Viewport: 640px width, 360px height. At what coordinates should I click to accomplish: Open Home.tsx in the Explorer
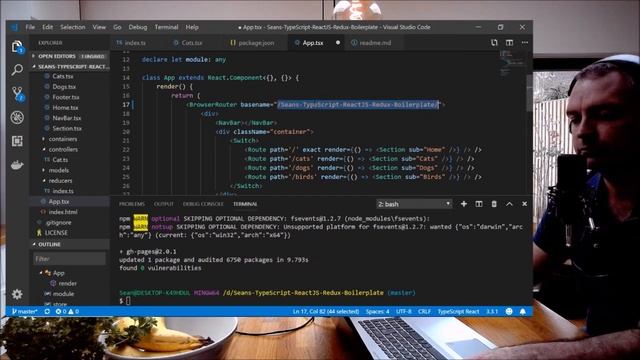(x=64, y=107)
